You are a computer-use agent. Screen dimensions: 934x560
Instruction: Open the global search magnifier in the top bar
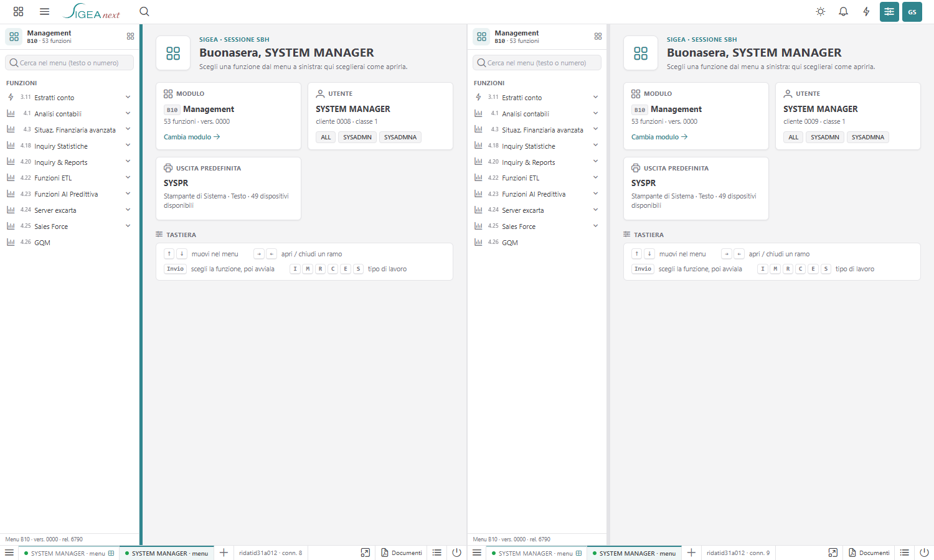click(x=144, y=11)
